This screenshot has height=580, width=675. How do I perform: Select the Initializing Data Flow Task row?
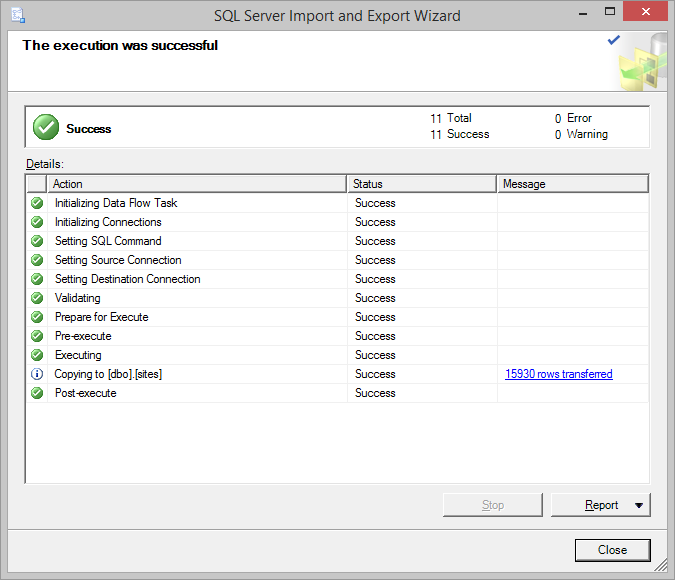[338, 203]
